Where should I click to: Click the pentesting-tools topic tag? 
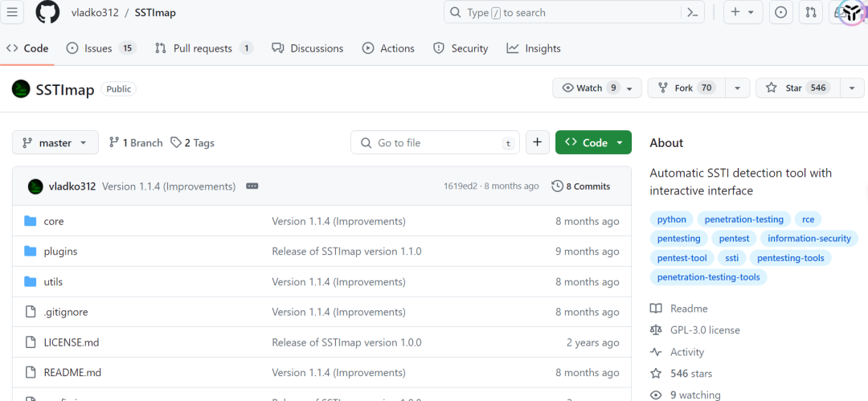791,258
